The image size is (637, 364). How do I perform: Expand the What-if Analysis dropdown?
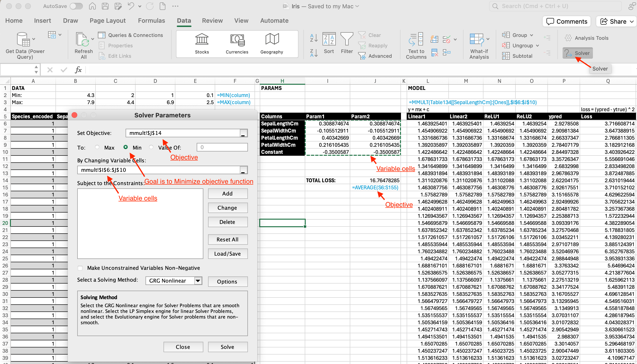pos(488,39)
